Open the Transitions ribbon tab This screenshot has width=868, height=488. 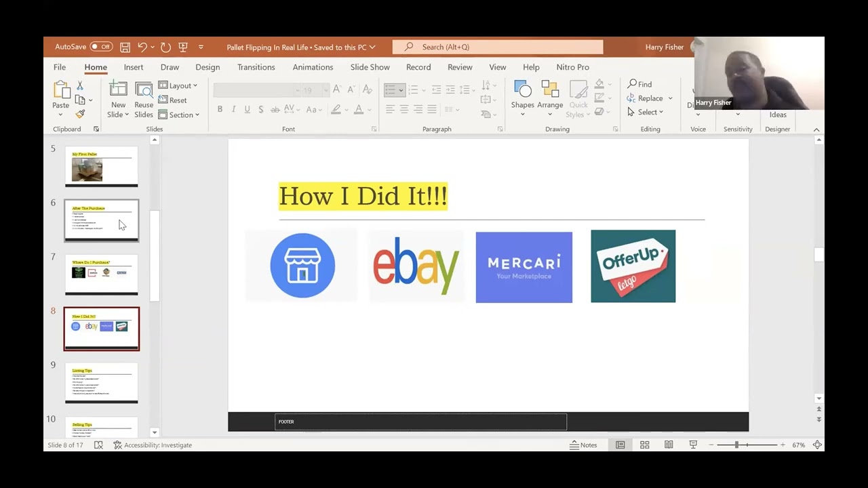click(x=256, y=67)
